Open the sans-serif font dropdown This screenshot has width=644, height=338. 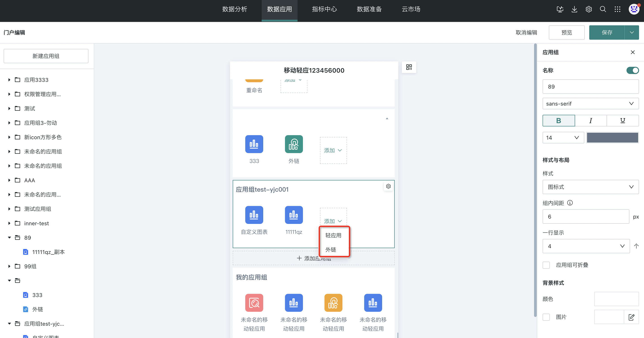click(590, 104)
